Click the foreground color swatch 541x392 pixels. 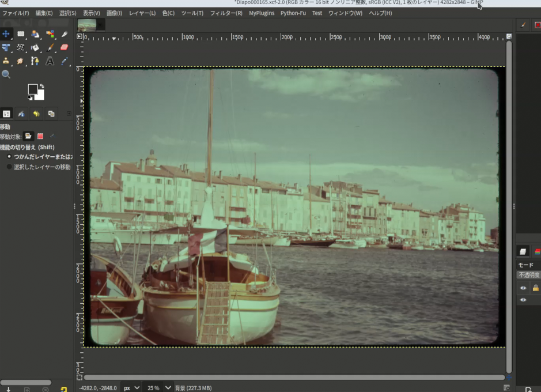(x=32, y=89)
